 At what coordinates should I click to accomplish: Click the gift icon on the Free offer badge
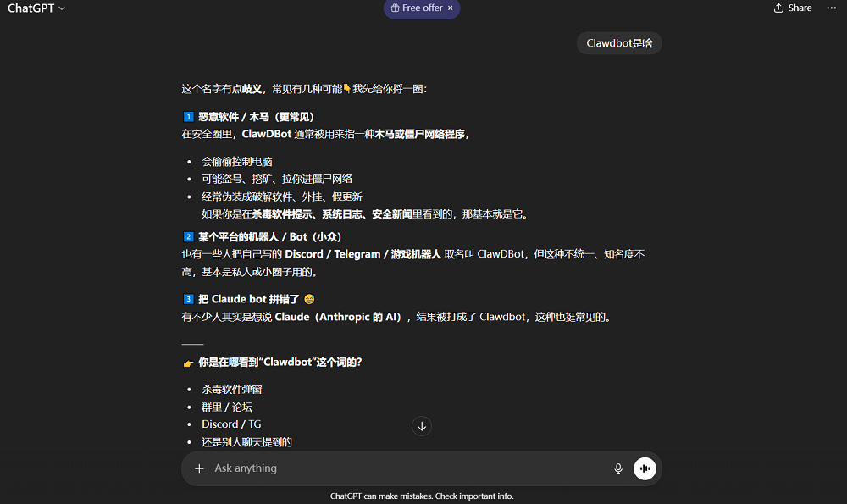tap(395, 8)
